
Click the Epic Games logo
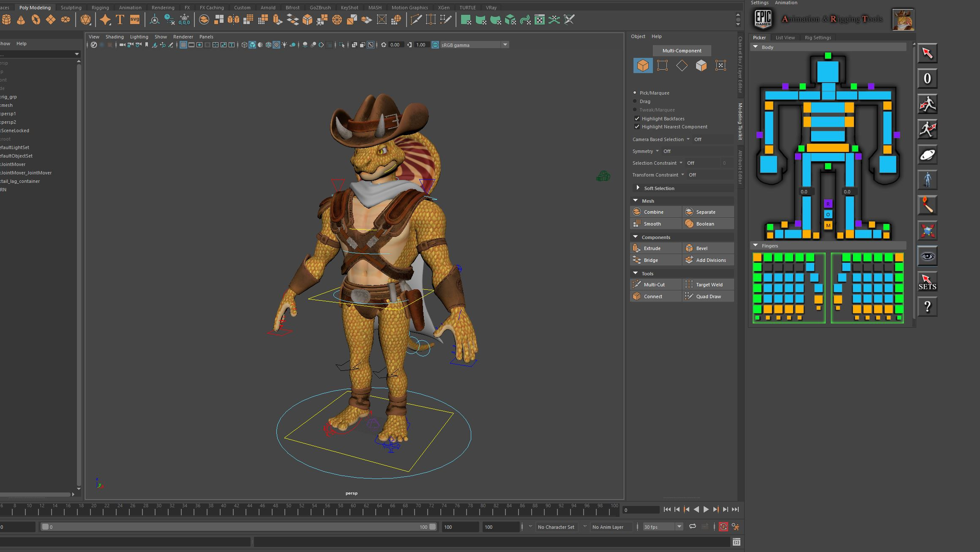(763, 19)
